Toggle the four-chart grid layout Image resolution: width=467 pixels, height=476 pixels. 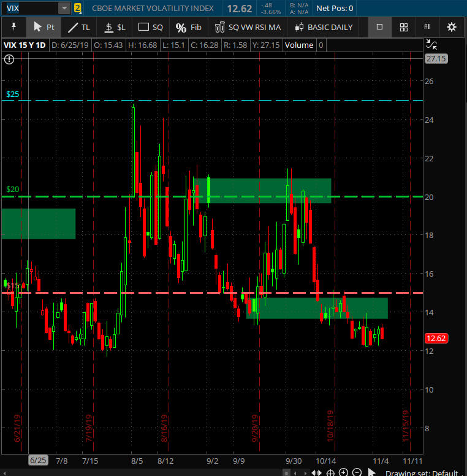click(403, 27)
